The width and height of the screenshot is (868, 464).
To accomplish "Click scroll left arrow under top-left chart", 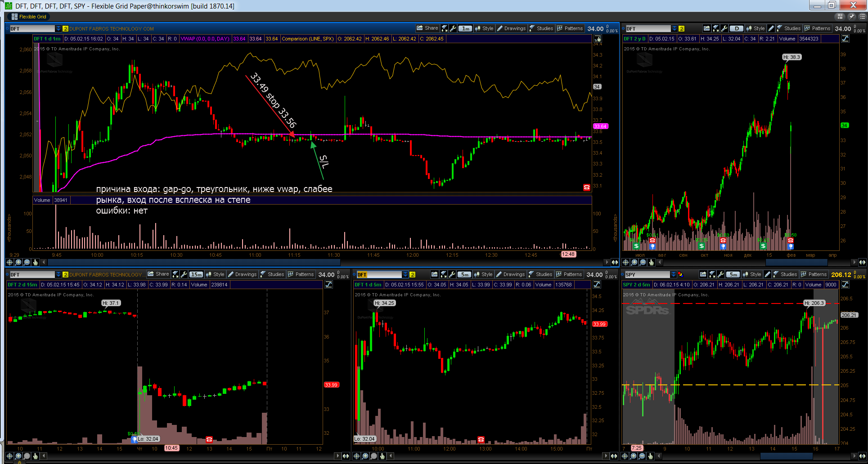I will pos(44,262).
